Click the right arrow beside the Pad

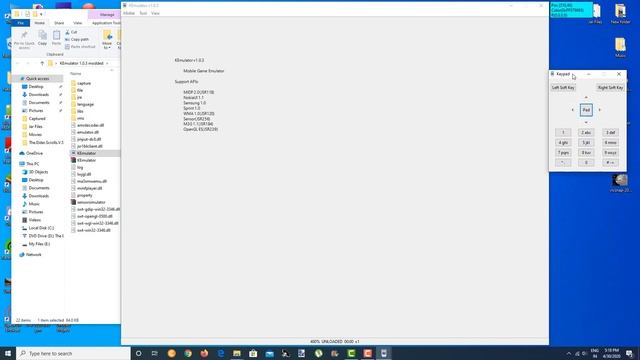pos(600,110)
